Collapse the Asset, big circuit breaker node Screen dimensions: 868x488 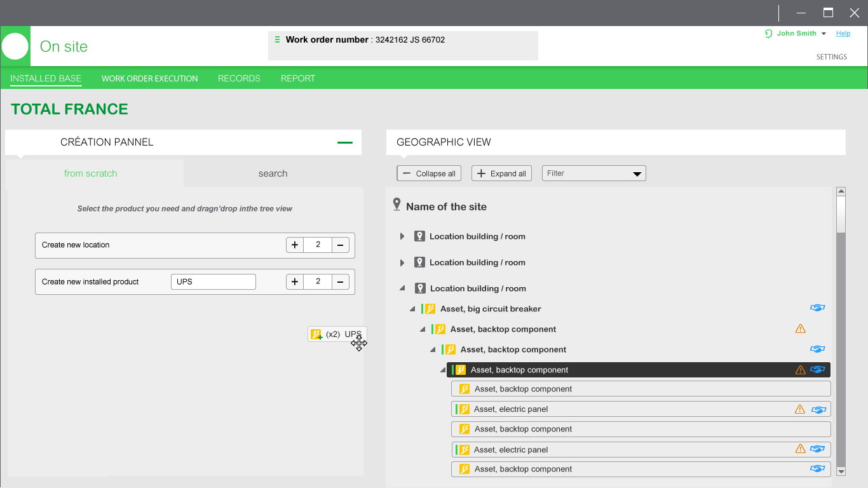(x=412, y=309)
